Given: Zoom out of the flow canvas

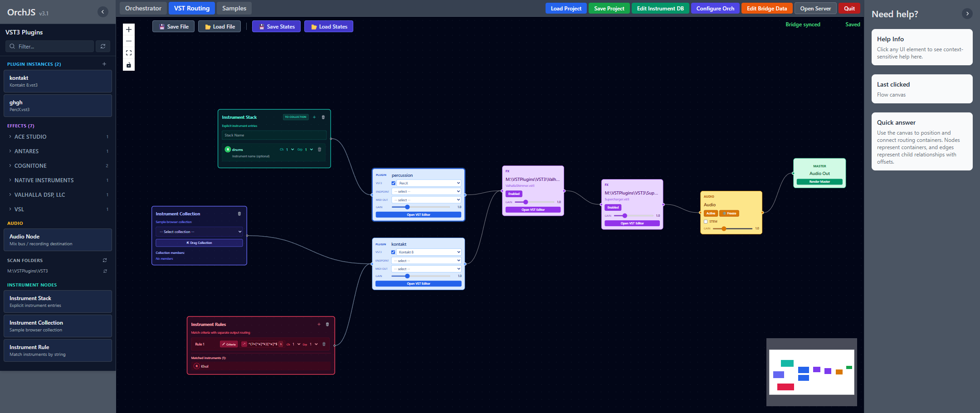Looking at the screenshot, I should coord(129,41).
